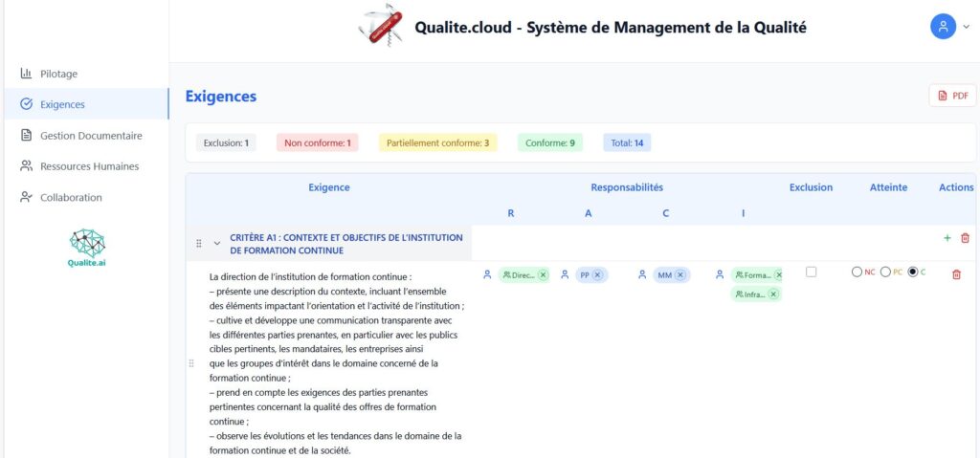Open Pilotage in the sidebar

[x=58, y=74]
